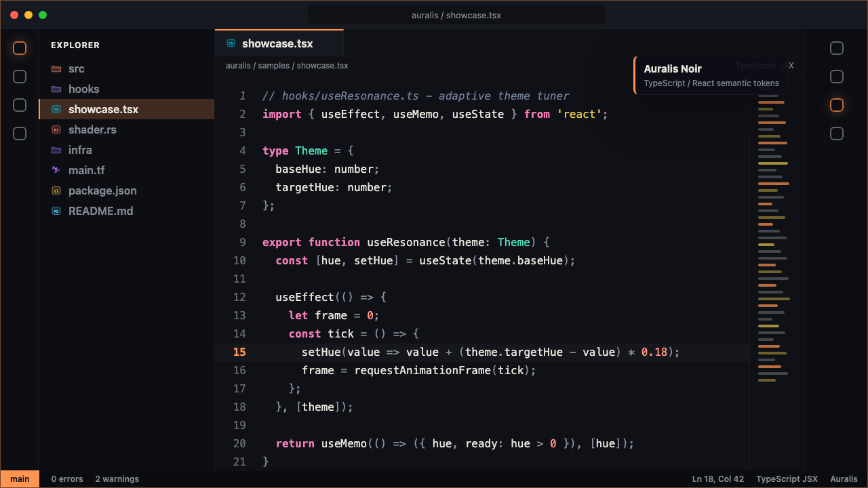
Task: Click the hooks folder icon
Action: pos(56,89)
